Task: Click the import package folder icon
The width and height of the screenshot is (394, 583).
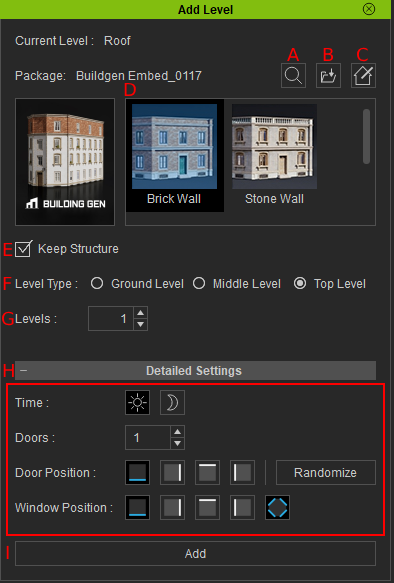Action: (328, 75)
